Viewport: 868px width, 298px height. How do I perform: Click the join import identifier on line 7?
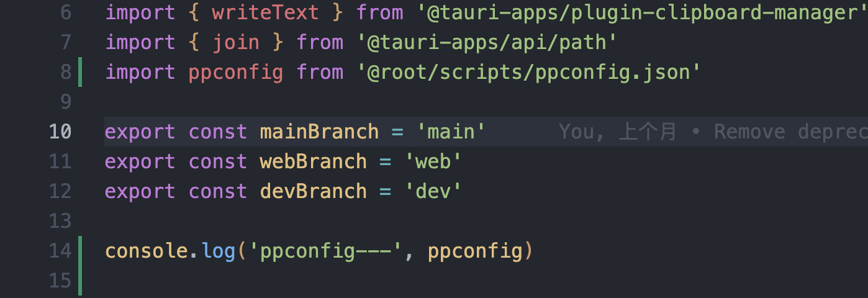point(236,42)
